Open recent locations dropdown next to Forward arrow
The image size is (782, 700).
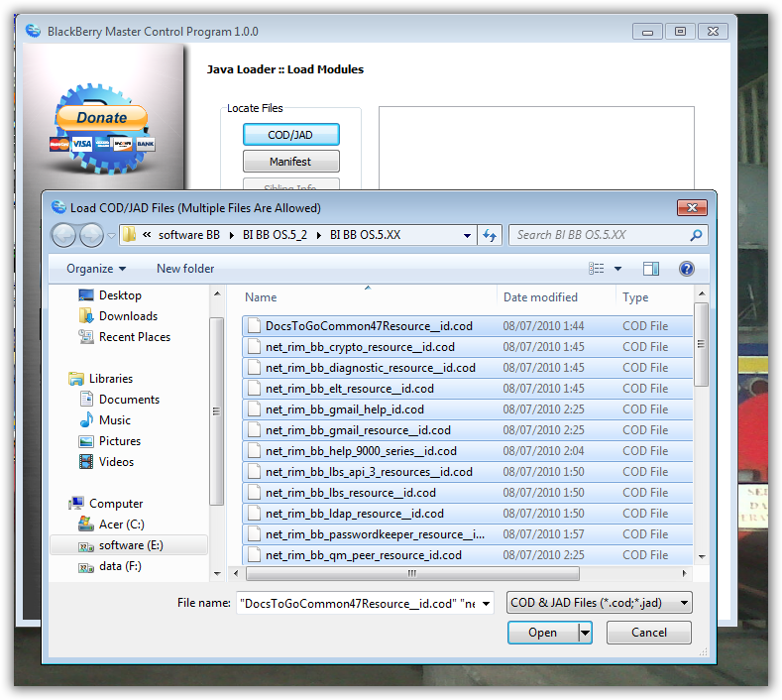click(111, 235)
